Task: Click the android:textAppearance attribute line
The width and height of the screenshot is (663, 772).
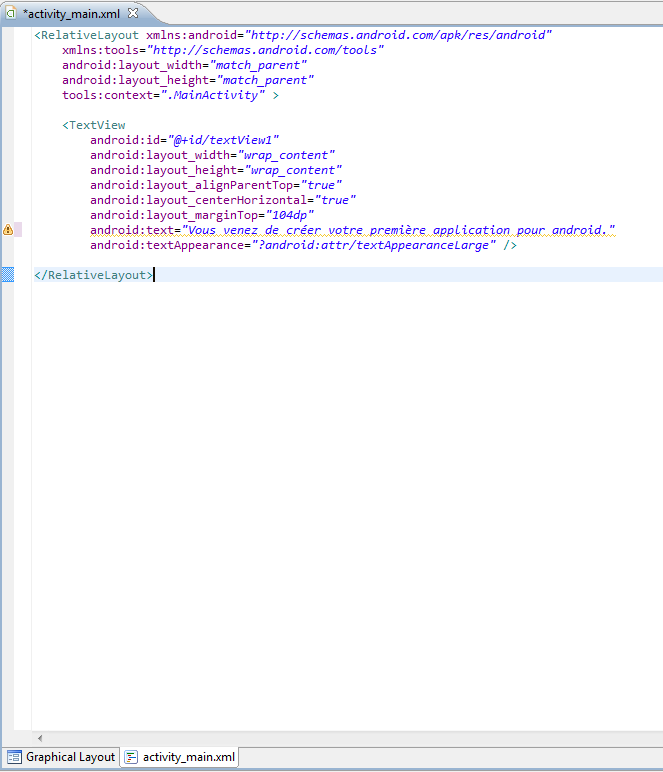Action: click(x=303, y=245)
